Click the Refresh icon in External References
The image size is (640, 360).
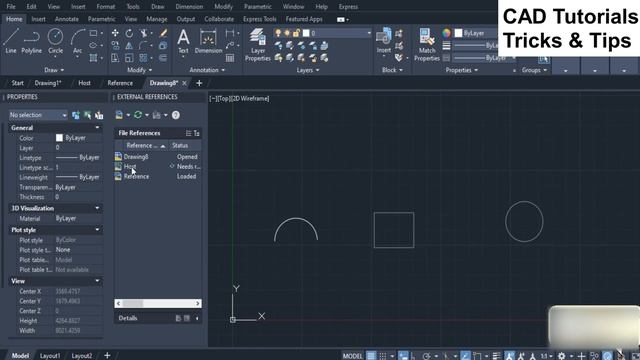pyautogui.click(x=138, y=115)
